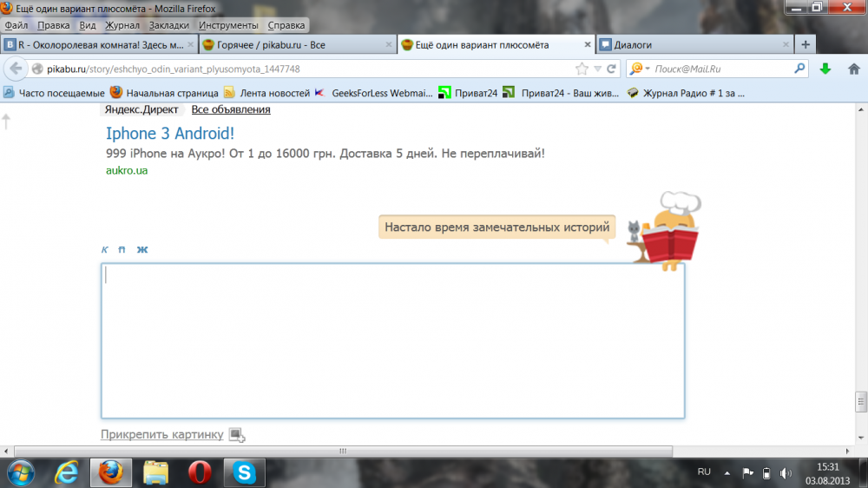Open a new tab with plus button
Image resolution: width=868 pixels, height=488 pixels.
[806, 45]
